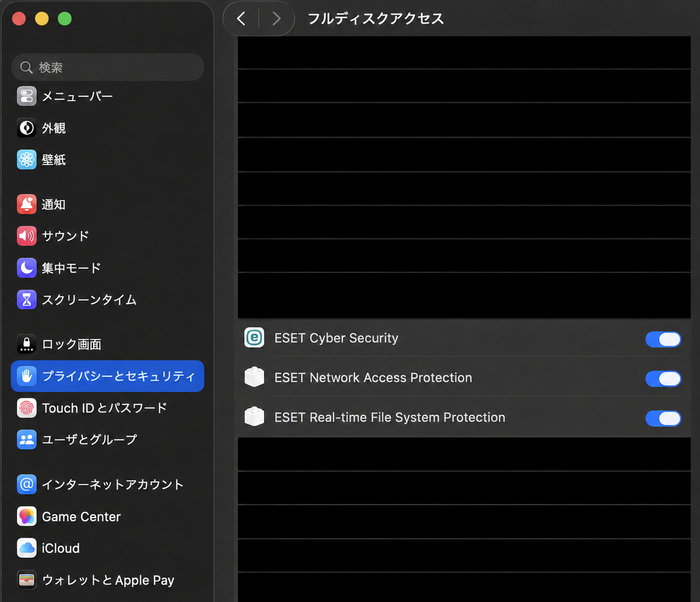This screenshot has height=602, width=700.
Task: Open Game Center settings label
Action: (81, 517)
